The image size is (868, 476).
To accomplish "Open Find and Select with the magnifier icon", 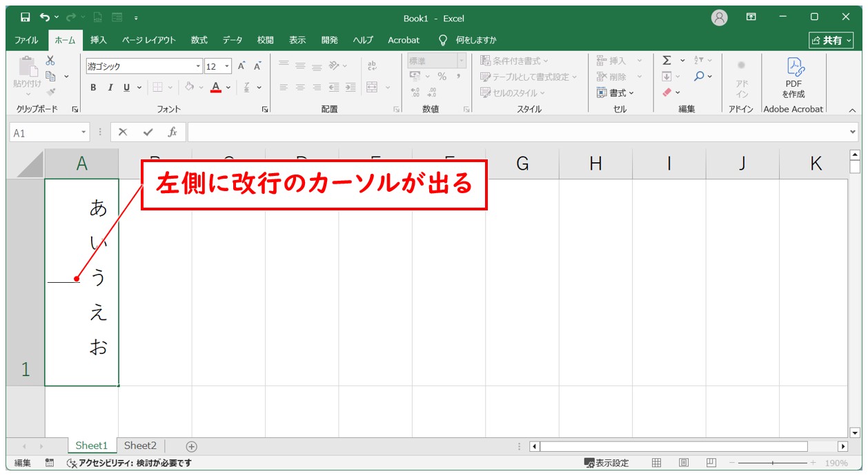I will pos(700,77).
